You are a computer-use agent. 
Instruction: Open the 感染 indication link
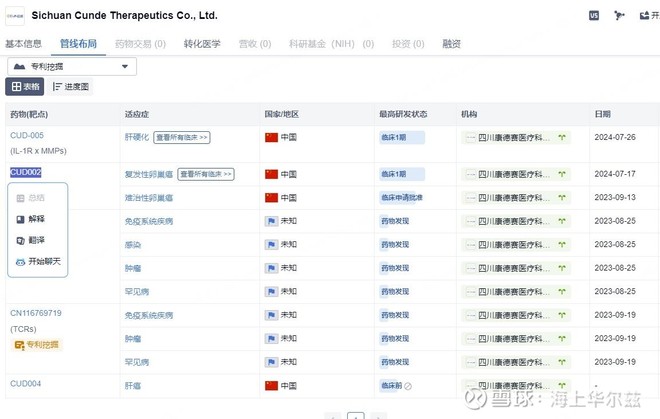133,245
